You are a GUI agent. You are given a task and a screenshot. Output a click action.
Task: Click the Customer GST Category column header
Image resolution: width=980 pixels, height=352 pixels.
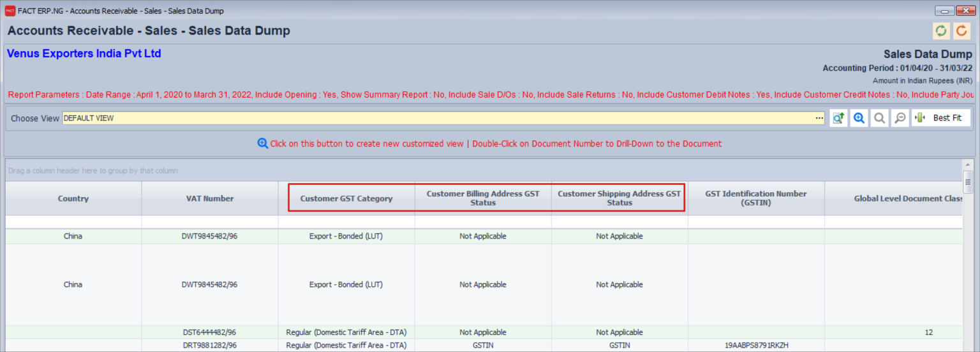click(346, 198)
